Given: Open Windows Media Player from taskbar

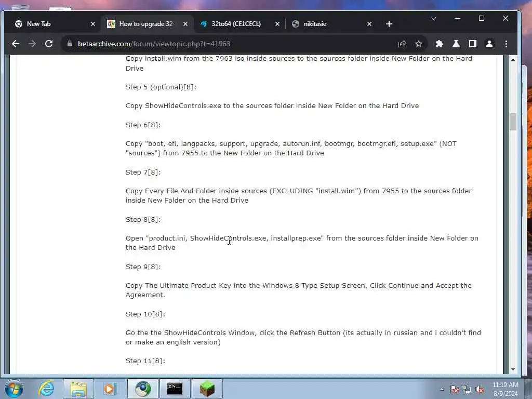Looking at the screenshot, I should pyautogui.click(x=110, y=389).
